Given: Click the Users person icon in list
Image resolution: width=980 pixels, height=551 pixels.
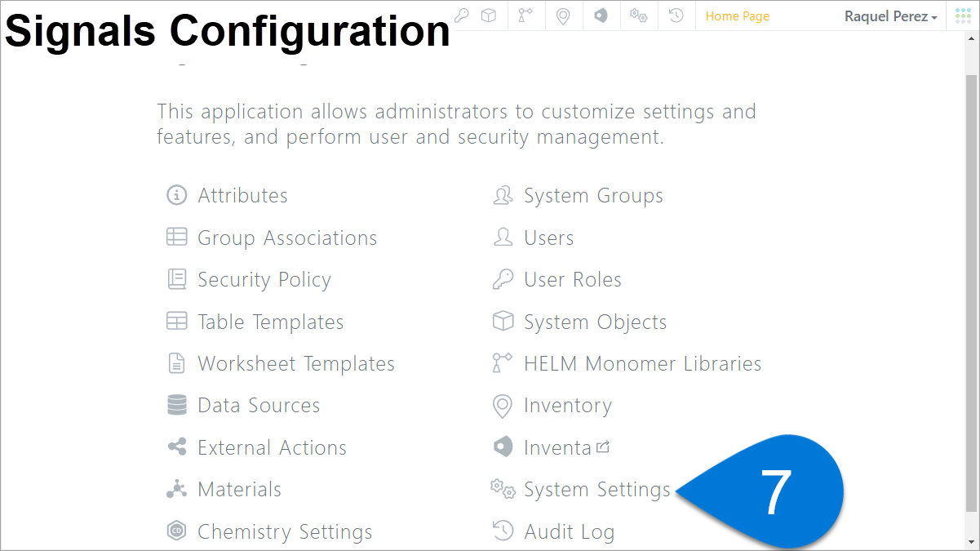Looking at the screenshot, I should [503, 238].
